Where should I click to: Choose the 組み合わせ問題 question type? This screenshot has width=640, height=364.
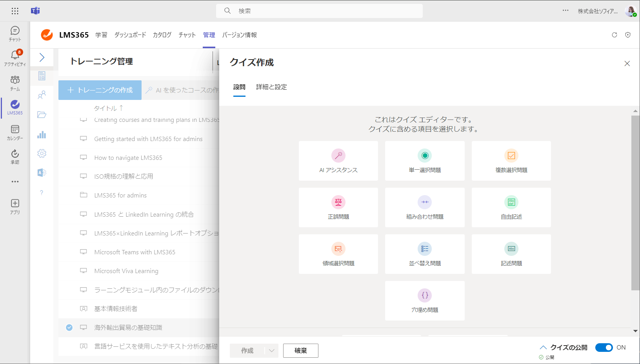click(425, 207)
